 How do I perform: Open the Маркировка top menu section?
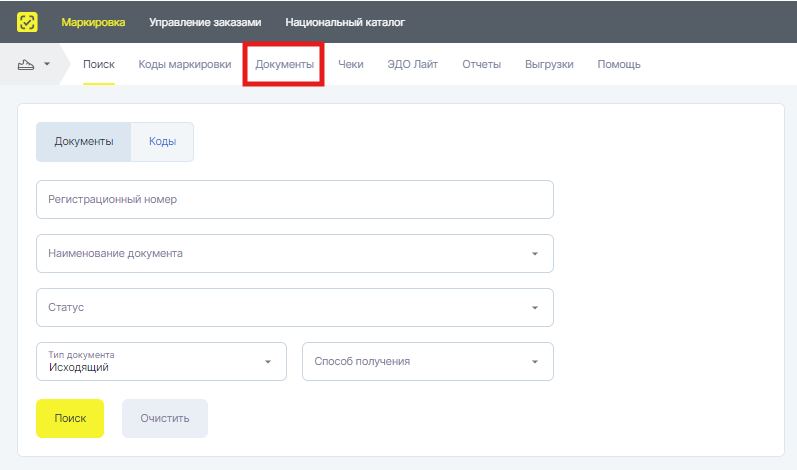point(93,21)
